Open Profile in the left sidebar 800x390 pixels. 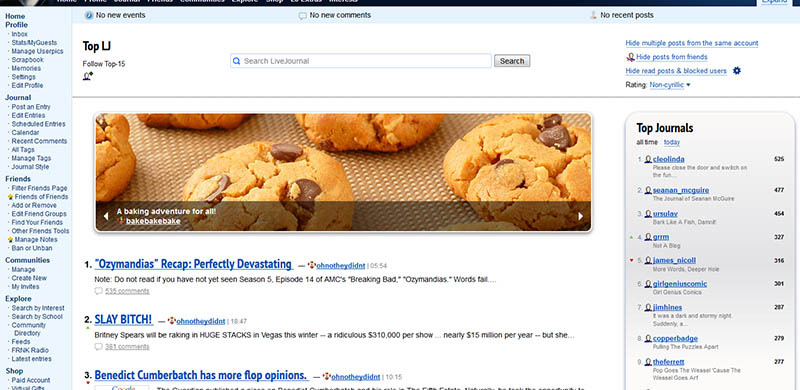[x=16, y=25]
